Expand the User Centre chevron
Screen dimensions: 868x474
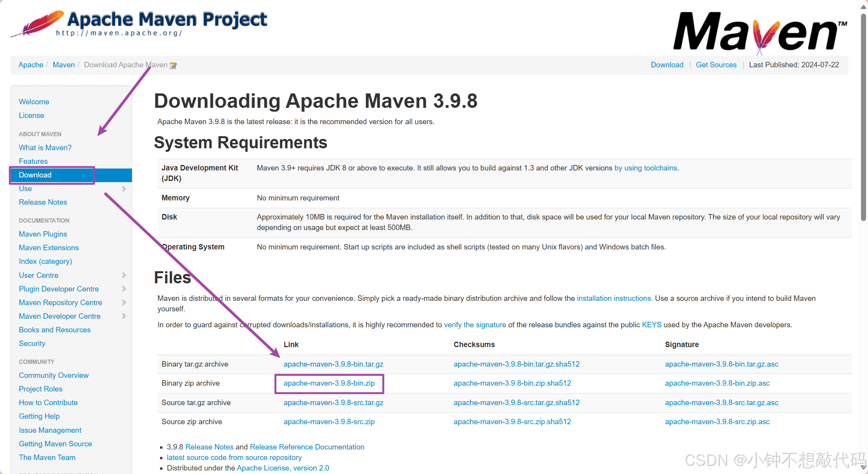point(124,275)
